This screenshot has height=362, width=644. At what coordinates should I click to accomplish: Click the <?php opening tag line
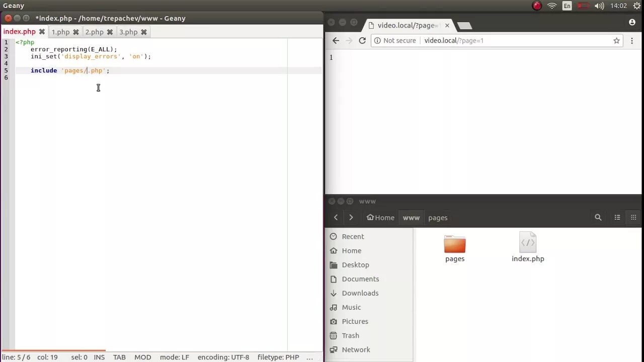click(x=25, y=42)
